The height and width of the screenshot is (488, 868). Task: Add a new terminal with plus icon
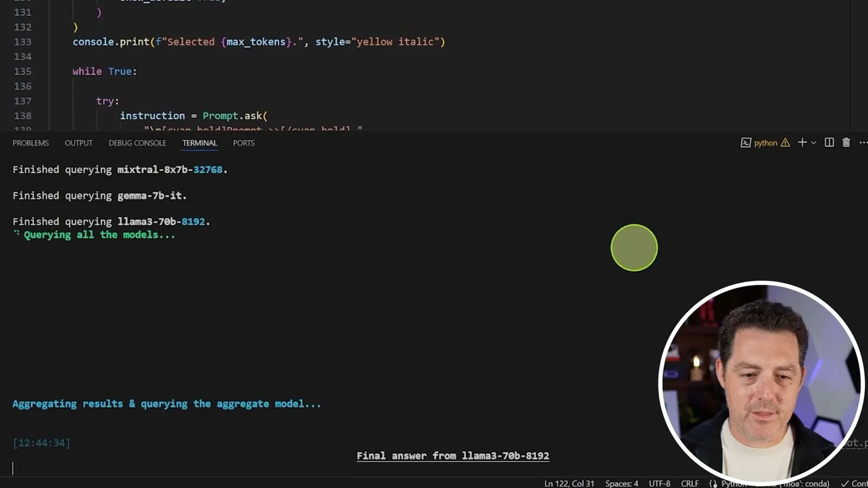click(802, 143)
